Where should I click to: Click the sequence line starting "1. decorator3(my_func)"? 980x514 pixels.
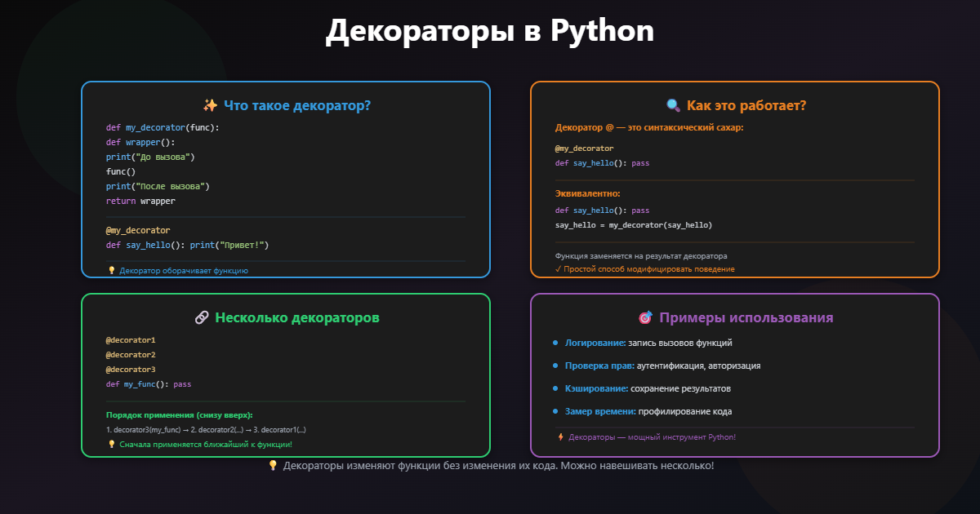(x=206, y=429)
